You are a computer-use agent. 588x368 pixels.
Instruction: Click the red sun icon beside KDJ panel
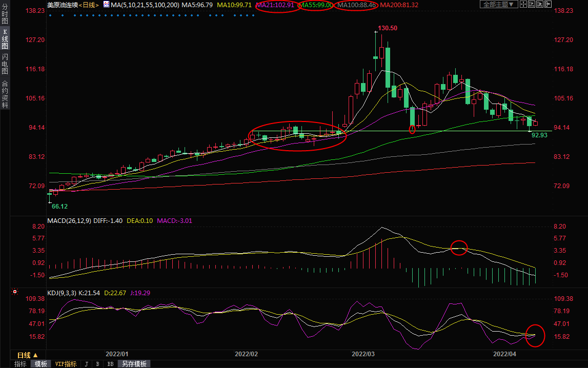coord(15,293)
